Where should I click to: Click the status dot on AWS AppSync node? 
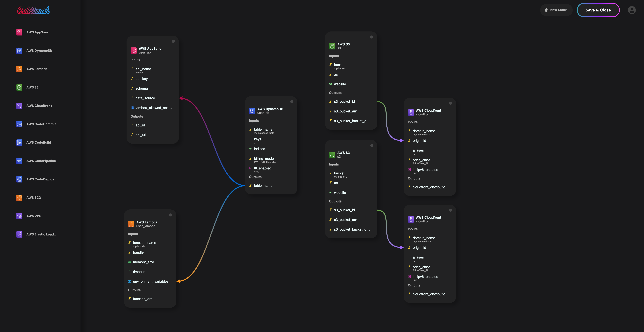tap(173, 41)
